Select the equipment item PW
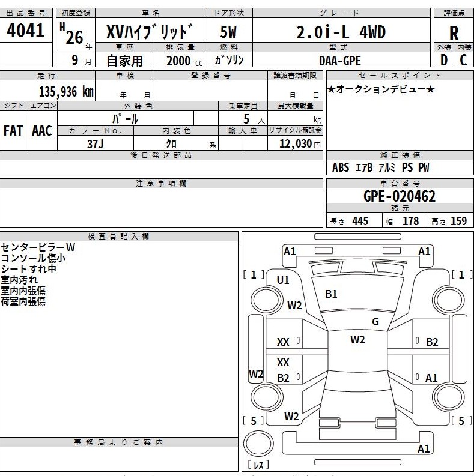 tap(424, 167)
